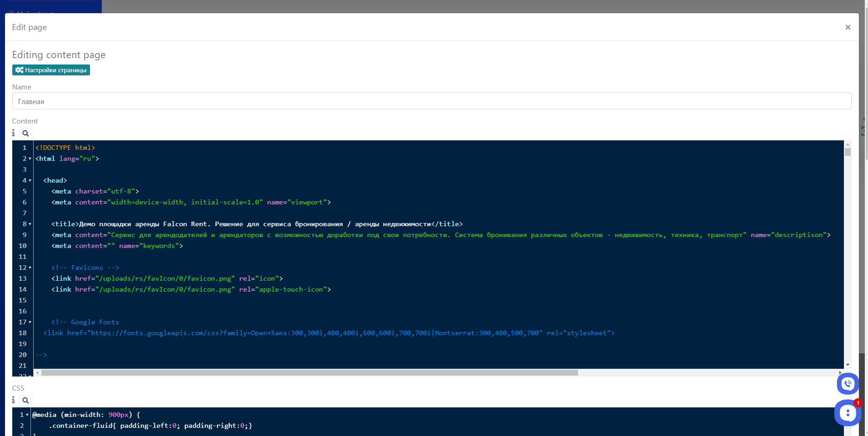Image resolution: width=868 pixels, height=436 pixels.
Task: Close the Edit page dialog
Action: (848, 27)
